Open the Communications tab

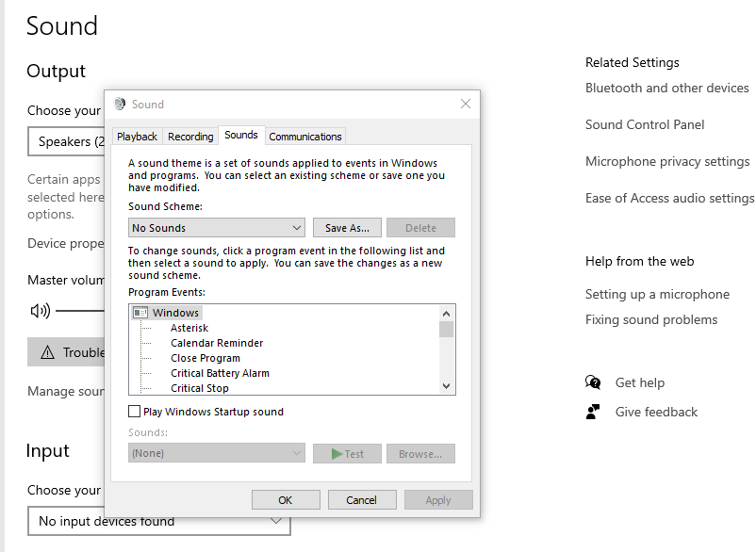coord(305,137)
